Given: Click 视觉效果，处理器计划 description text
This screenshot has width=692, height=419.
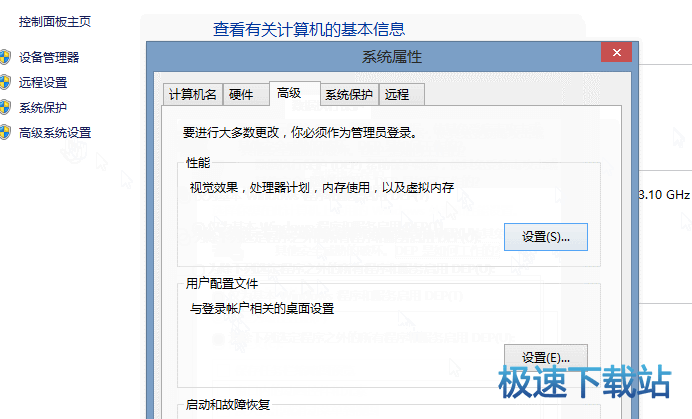Looking at the screenshot, I should tap(322, 188).
